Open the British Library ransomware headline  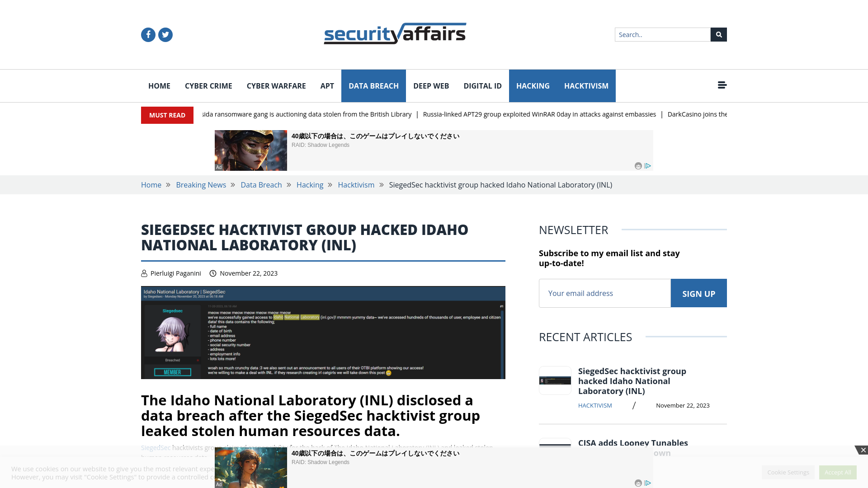click(x=307, y=114)
